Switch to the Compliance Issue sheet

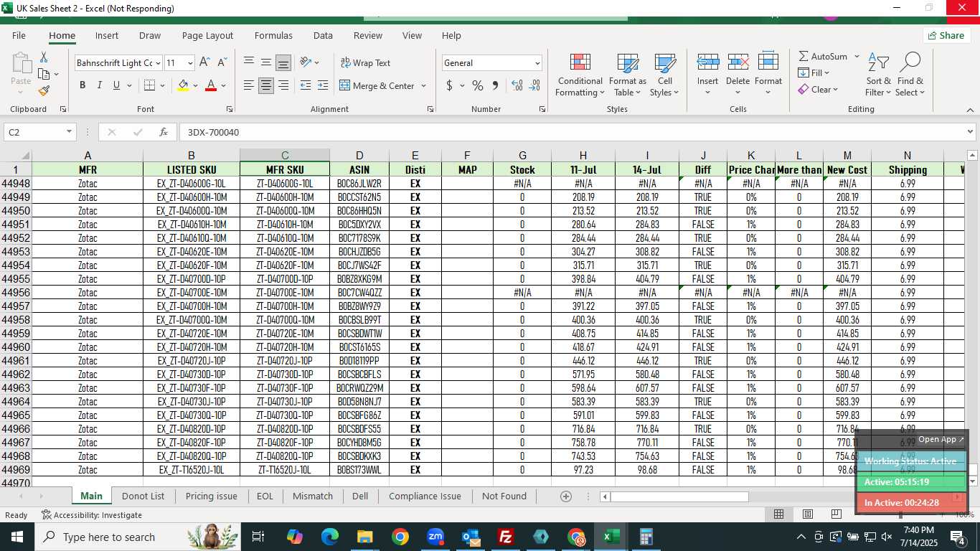(x=425, y=496)
